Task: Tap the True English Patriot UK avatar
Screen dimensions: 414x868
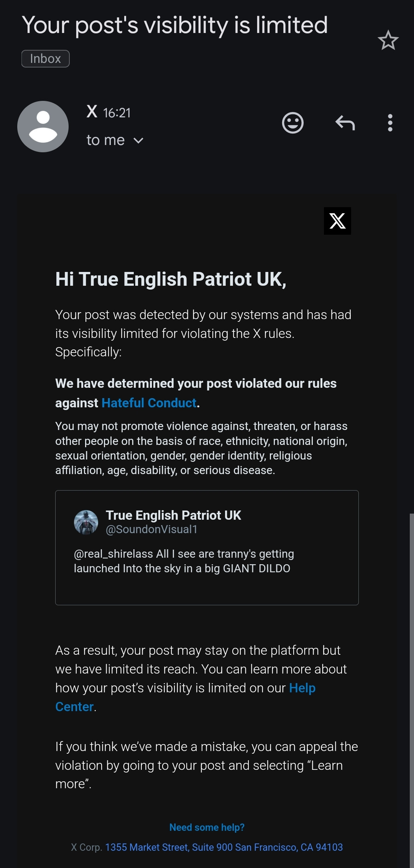Action: (86, 522)
